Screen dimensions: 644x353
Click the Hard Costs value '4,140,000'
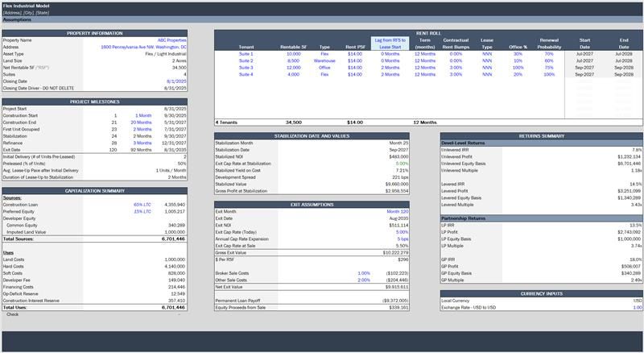[x=175, y=267]
